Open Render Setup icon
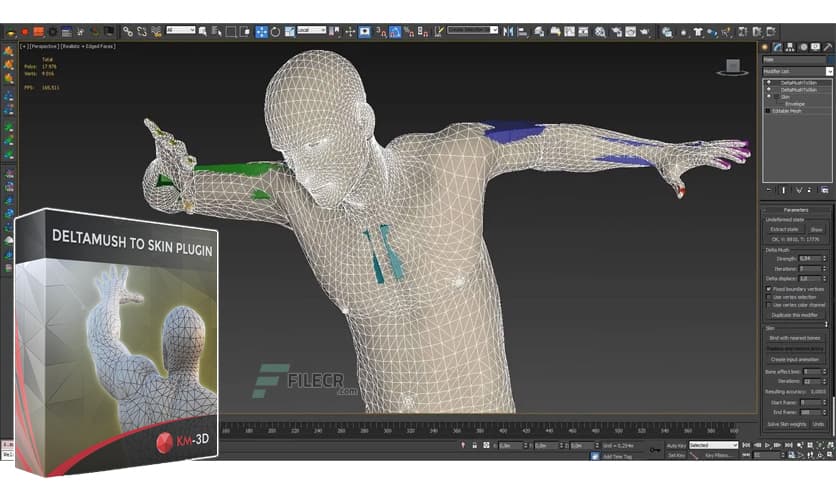836x484 pixels. (616, 32)
